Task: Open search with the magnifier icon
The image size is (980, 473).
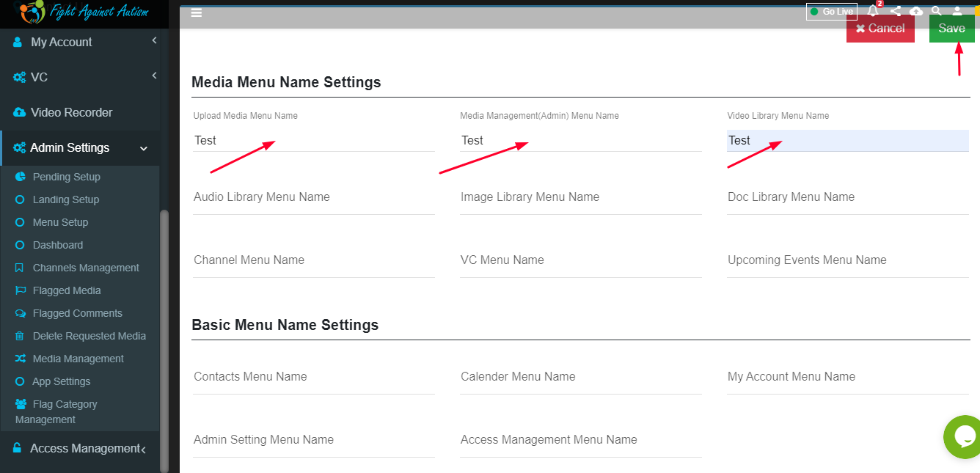Action: [x=937, y=11]
